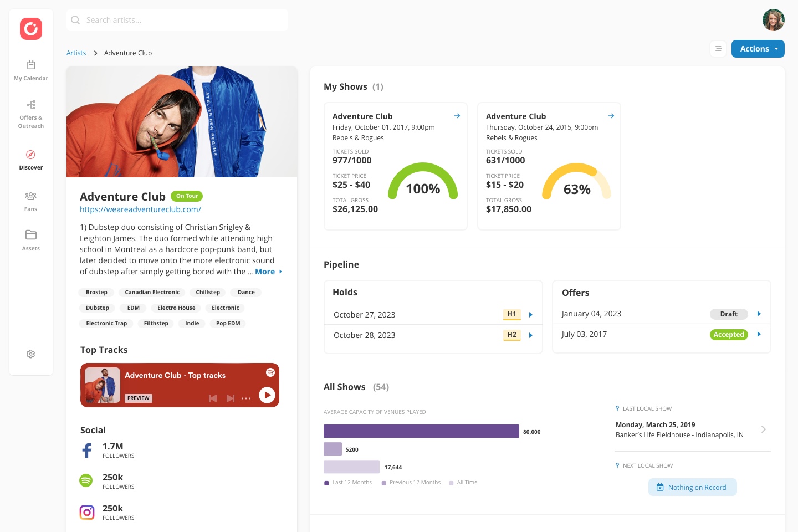The image size is (798, 532).
Task: Click the list icon beside the Actions button
Action: 718,49
